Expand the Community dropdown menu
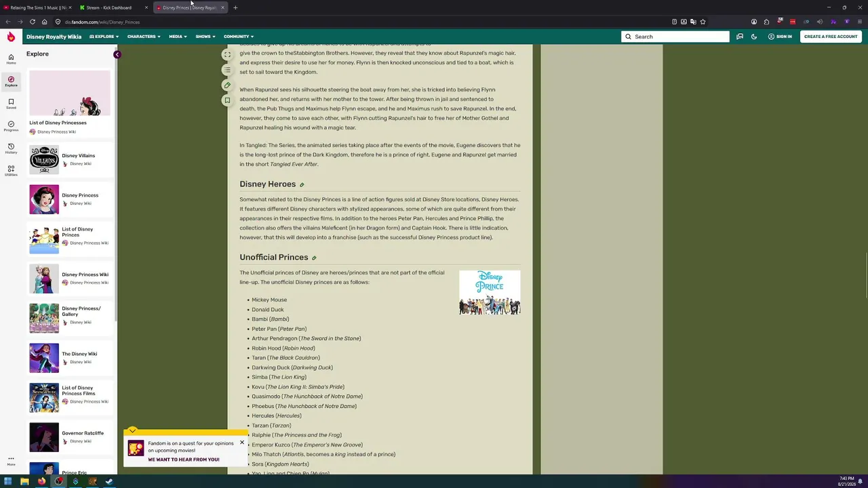This screenshot has height=488, width=868. tap(238, 37)
